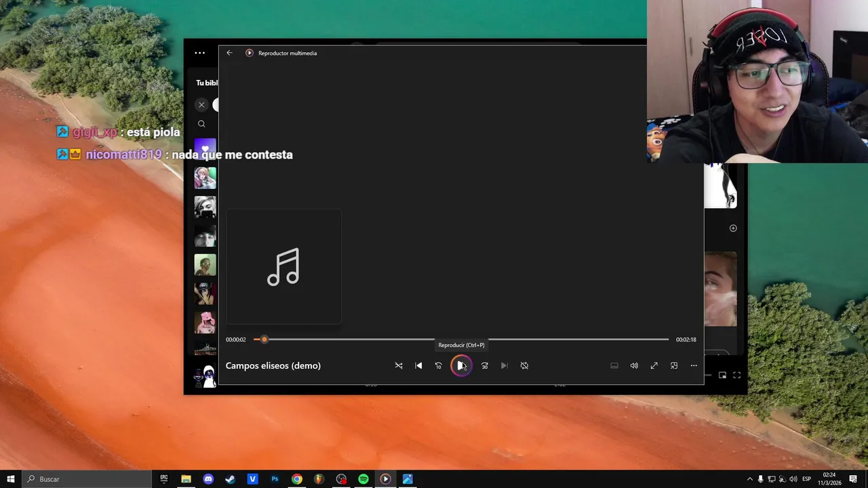Skip to the next track

click(x=504, y=365)
